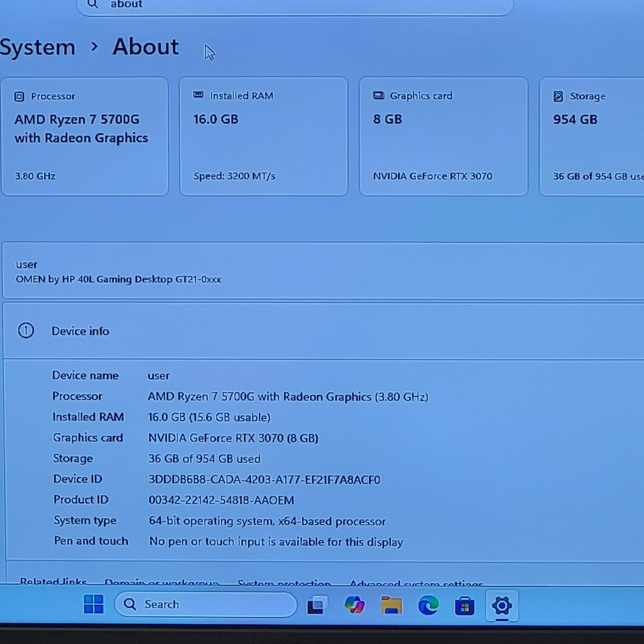The height and width of the screenshot is (644, 644).
Task: Click '16.0 GB (15.6 GB usable)' value
Action: pos(209,417)
